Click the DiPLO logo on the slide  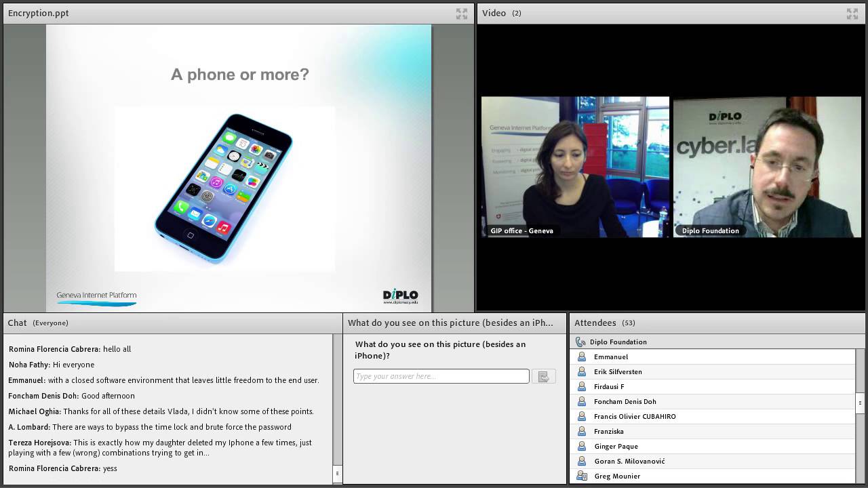(x=400, y=296)
